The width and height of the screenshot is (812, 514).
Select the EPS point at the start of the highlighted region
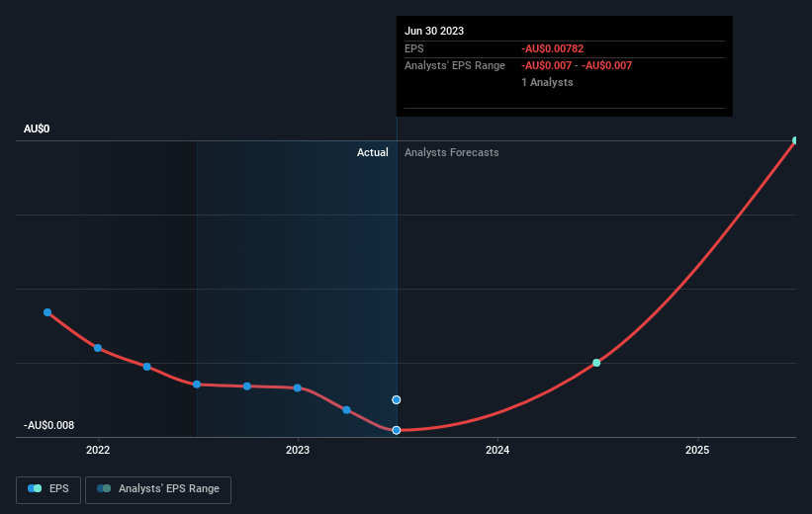coord(197,385)
